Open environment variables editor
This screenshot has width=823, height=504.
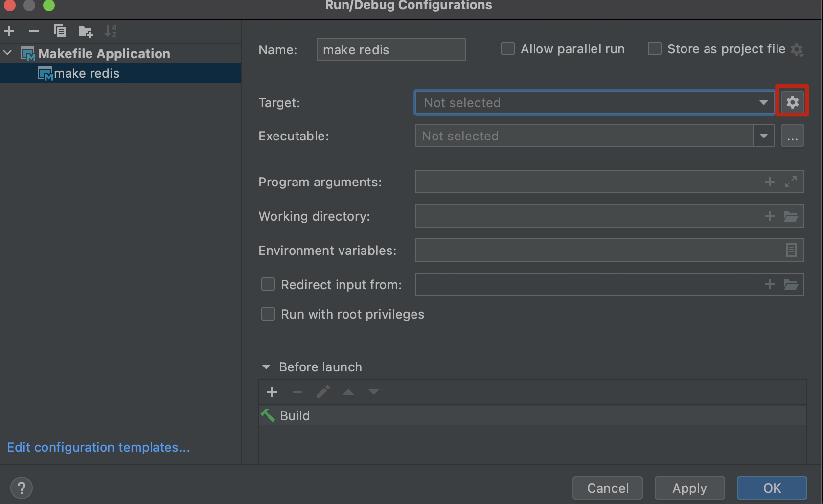(791, 251)
